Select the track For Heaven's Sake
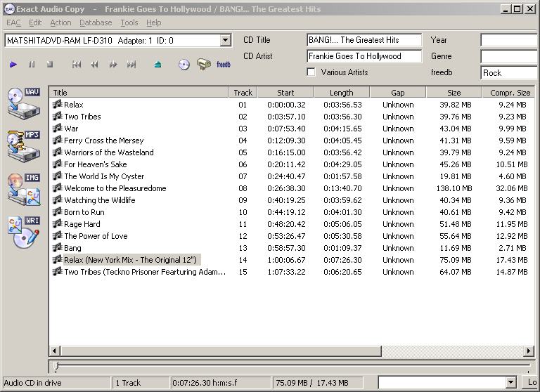 [x=96, y=164]
